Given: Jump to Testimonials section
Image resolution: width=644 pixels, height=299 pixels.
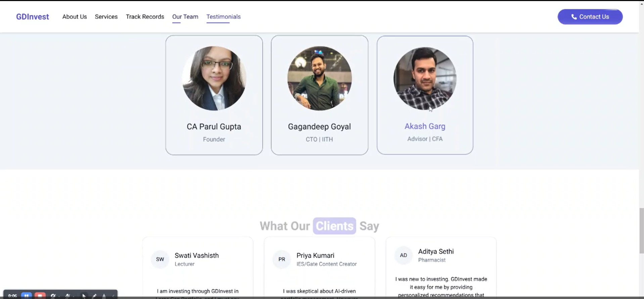Looking at the screenshot, I should [223, 17].
